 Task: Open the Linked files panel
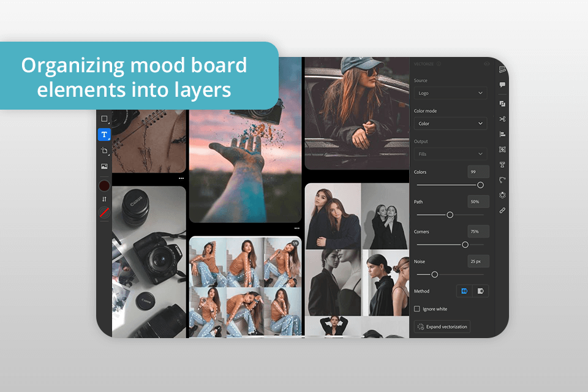[x=502, y=211]
